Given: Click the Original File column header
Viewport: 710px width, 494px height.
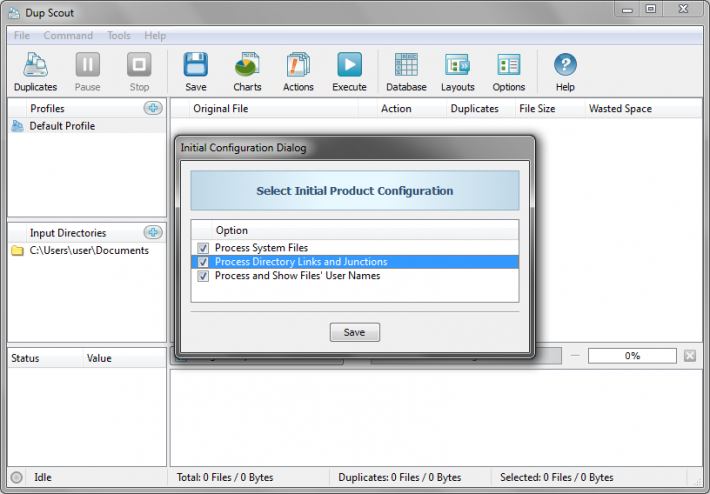Looking at the screenshot, I should coord(274,109).
